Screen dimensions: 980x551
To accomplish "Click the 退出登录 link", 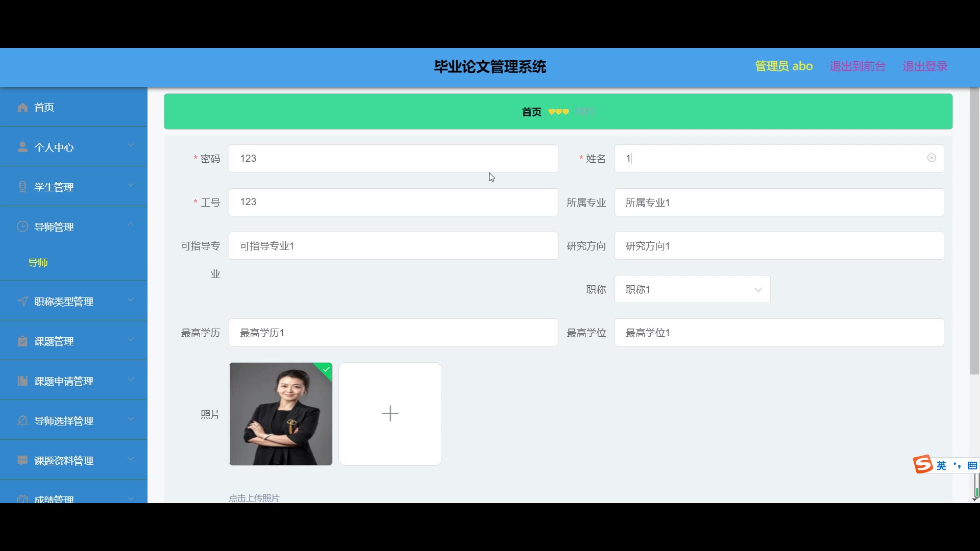I will pyautogui.click(x=924, y=66).
